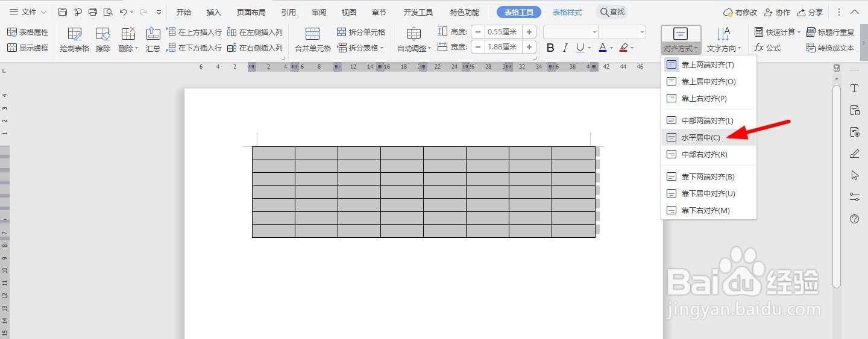Insert row below with 在下方插入行
Image resolution: width=868 pixels, height=339 pixels.
[x=194, y=48]
